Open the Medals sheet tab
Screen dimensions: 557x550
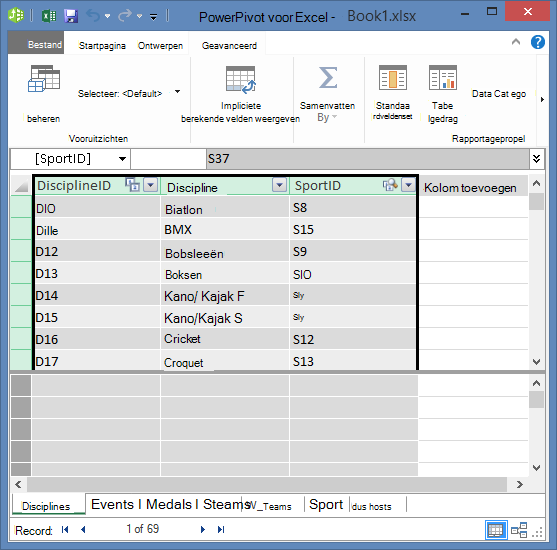(x=169, y=505)
